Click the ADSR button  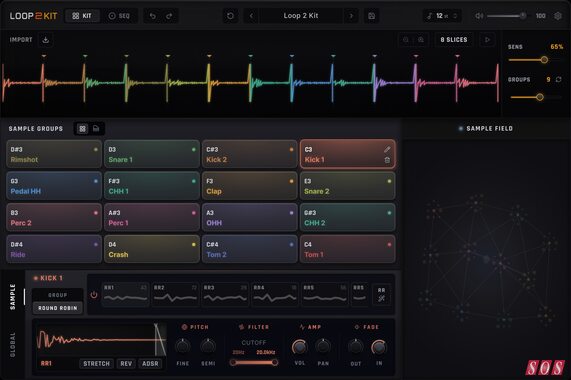(x=150, y=364)
